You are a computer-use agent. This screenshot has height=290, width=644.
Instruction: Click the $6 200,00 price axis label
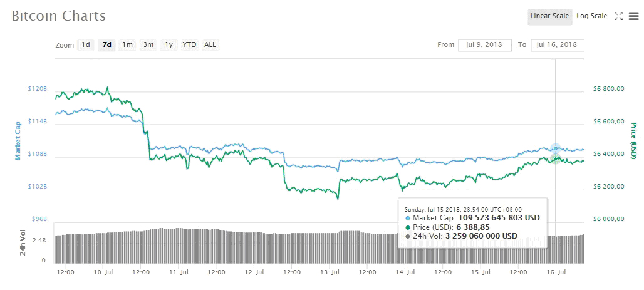[609, 187]
